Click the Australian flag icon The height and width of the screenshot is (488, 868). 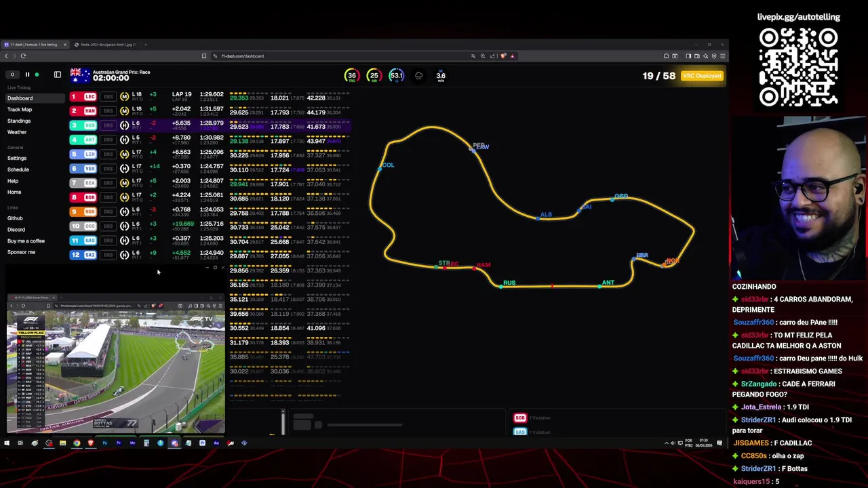tap(80, 75)
